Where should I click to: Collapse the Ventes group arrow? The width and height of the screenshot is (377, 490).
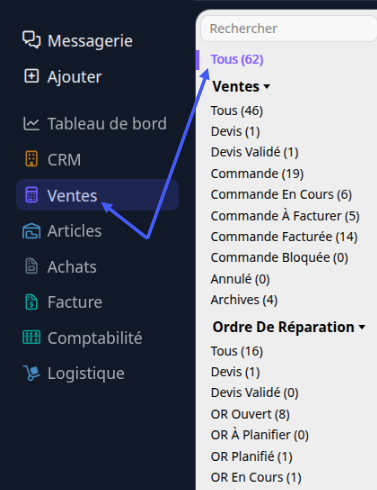tap(266, 87)
